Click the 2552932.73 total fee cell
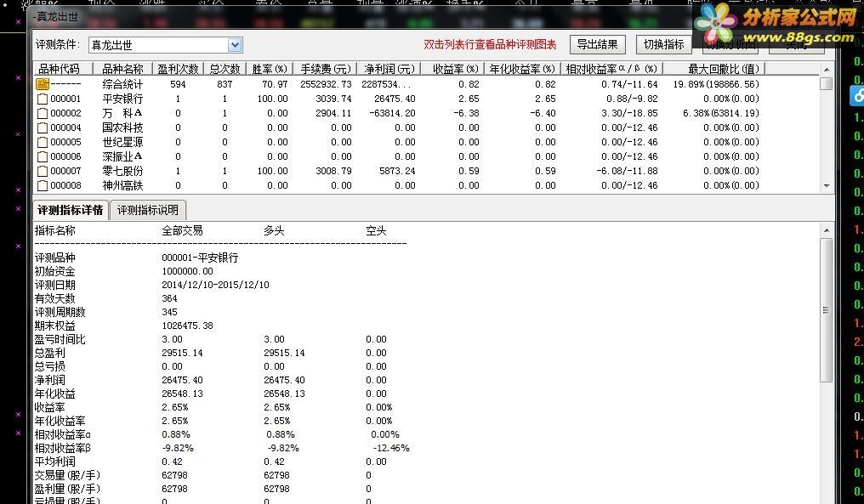Viewport: 864px width, 504px height. pyautogui.click(x=326, y=84)
